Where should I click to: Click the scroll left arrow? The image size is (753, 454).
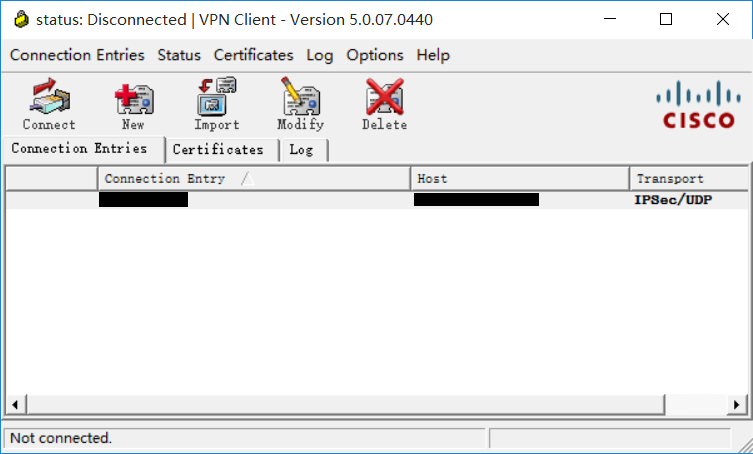(x=15, y=405)
